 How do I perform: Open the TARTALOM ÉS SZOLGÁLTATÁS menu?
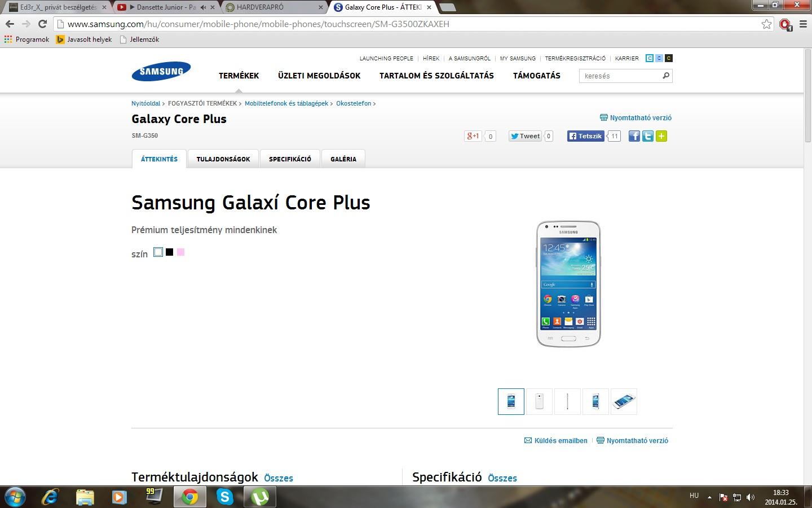436,76
